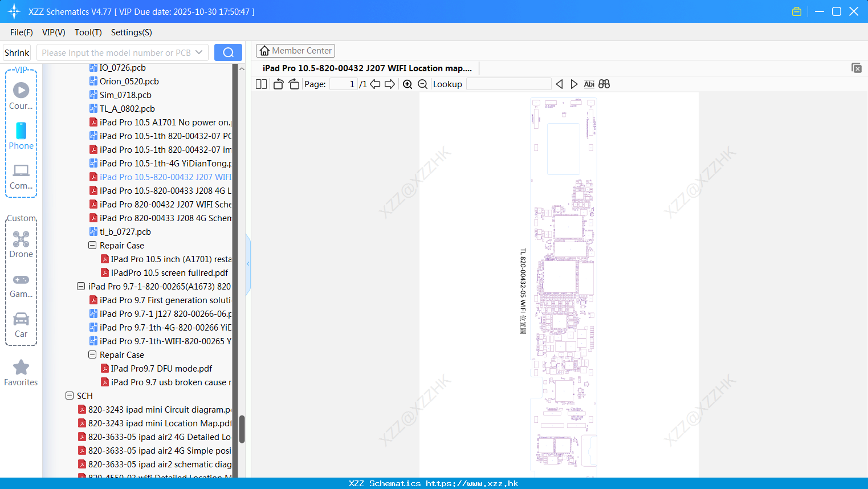
Task: Open IPad Pro9.7 DFU mode.pdf
Action: tap(156, 369)
